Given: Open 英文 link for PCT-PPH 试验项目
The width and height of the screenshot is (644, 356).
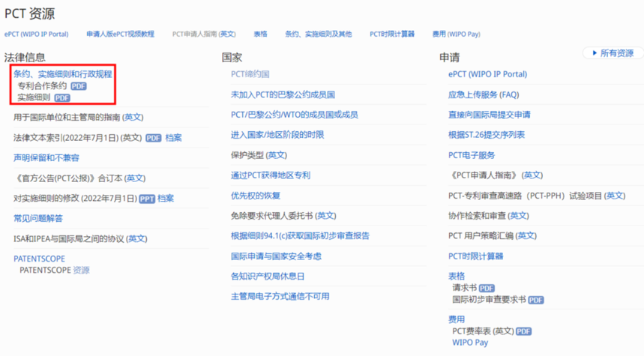Looking at the screenshot, I should click(x=615, y=196).
